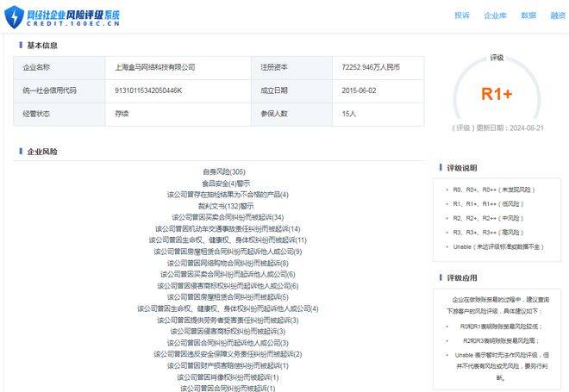Click the 企业风险 section heading
This screenshot has height=392, width=569.
[42, 152]
